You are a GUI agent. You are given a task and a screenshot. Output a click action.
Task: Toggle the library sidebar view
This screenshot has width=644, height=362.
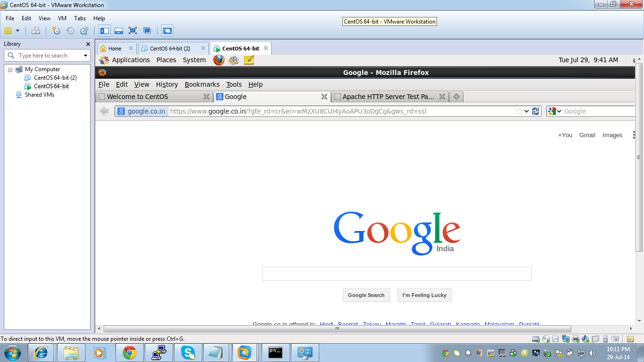click(105, 31)
